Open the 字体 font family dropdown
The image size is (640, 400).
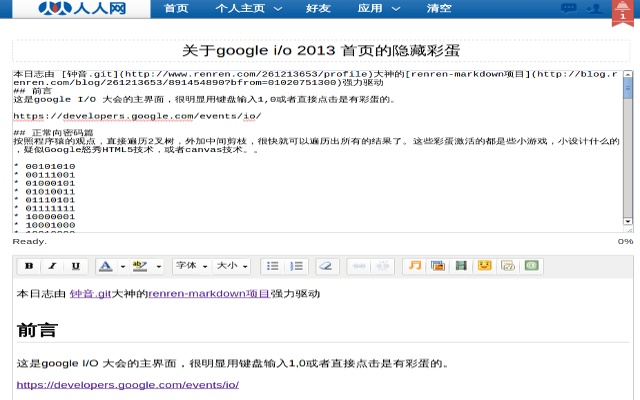(x=192, y=266)
